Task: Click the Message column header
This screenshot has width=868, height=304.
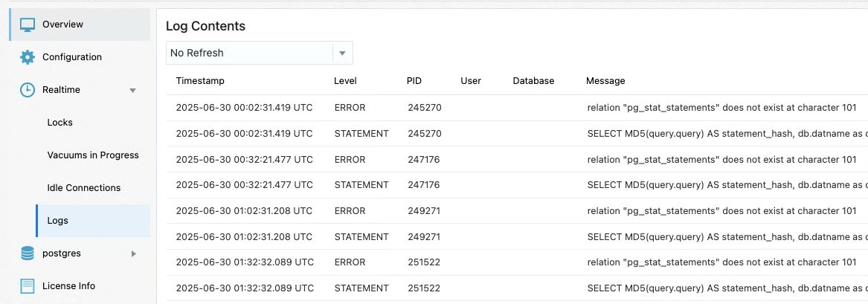Action: pyautogui.click(x=605, y=80)
